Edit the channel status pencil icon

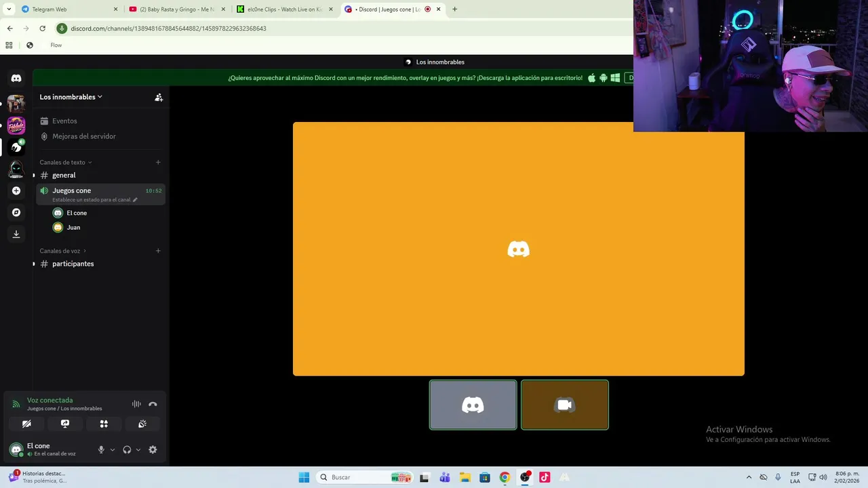[x=135, y=200]
